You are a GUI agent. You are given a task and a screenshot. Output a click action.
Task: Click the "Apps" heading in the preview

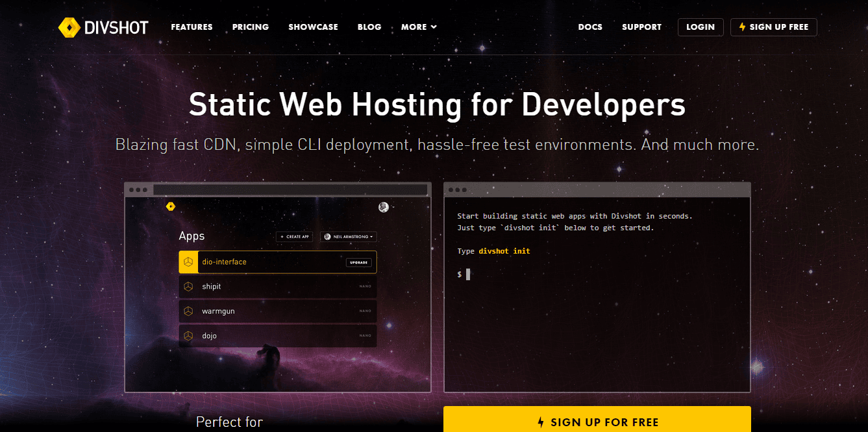pos(192,237)
